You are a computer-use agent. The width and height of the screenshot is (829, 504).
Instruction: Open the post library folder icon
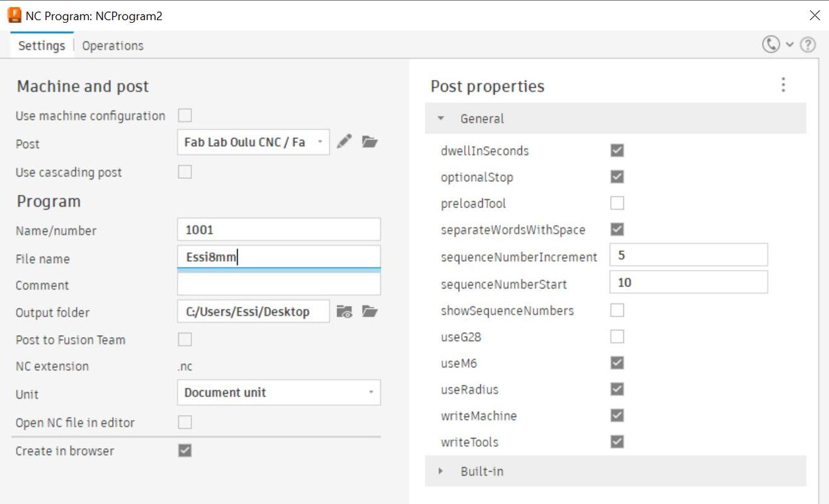point(370,142)
